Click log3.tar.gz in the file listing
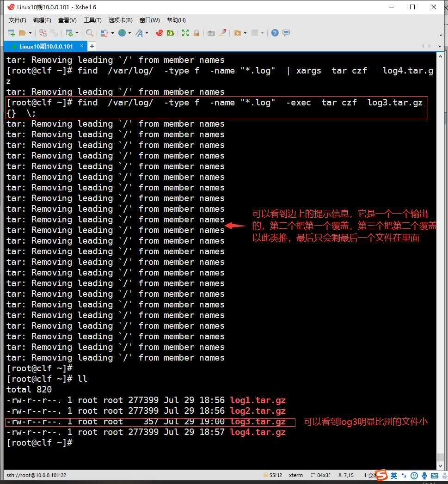Screen dimensions: 448x484 coord(258,422)
